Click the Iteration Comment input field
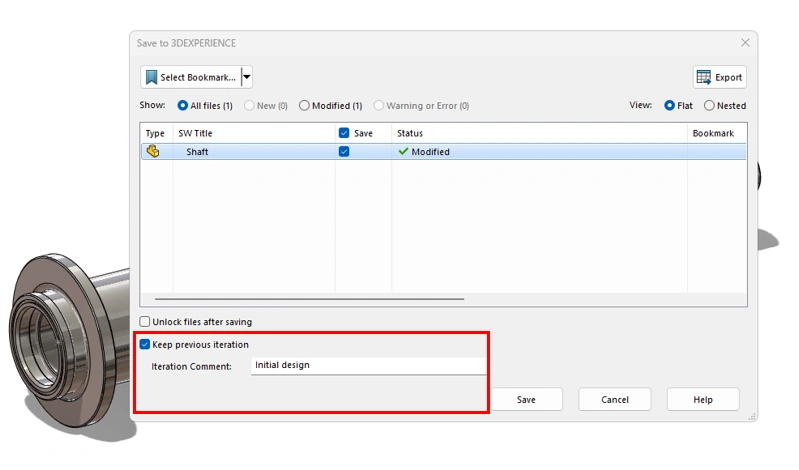799x470 pixels. point(368,365)
